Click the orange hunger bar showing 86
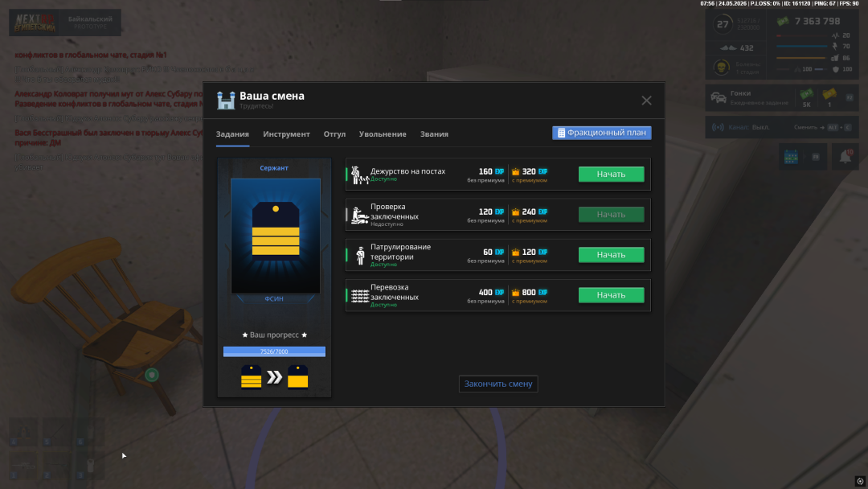The height and width of the screenshot is (489, 868). (x=801, y=58)
